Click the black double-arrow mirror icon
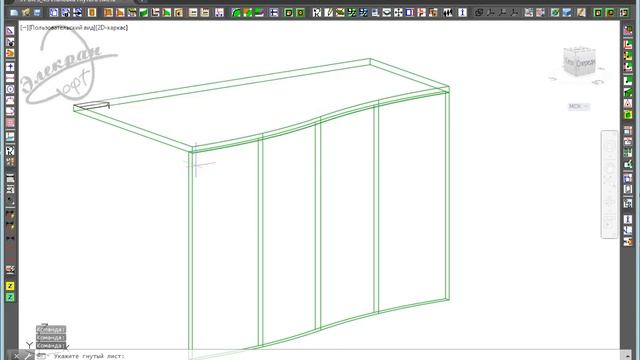This screenshot has width=640, height=360. 448,13
